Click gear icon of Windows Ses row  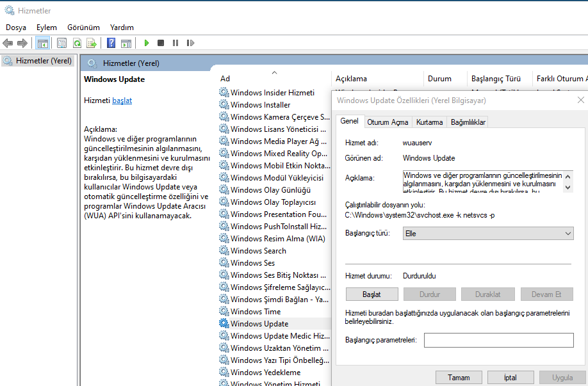click(x=224, y=262)
